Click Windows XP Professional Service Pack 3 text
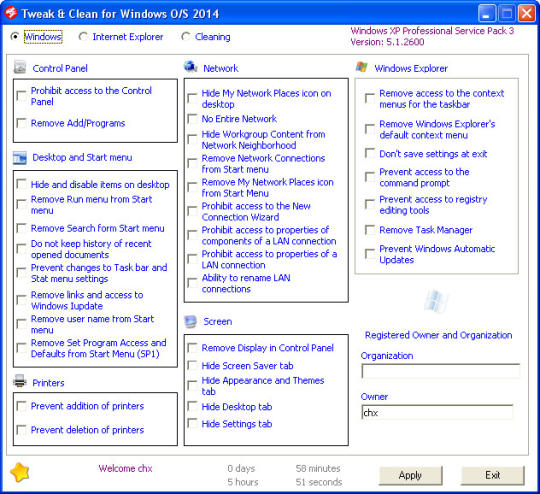540x494 pixels. pyautogui.click(x=432, y=31)
